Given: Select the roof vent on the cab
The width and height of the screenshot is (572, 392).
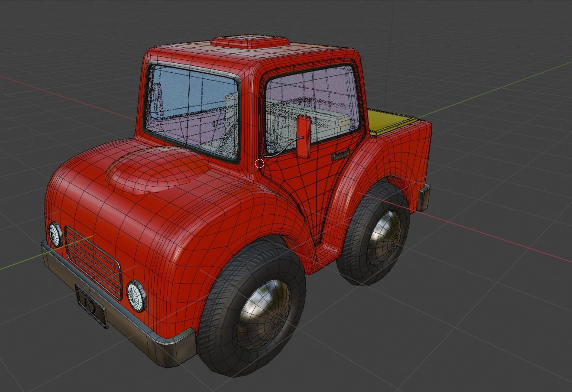Looking at the screenshot, I should pos(250,42).
